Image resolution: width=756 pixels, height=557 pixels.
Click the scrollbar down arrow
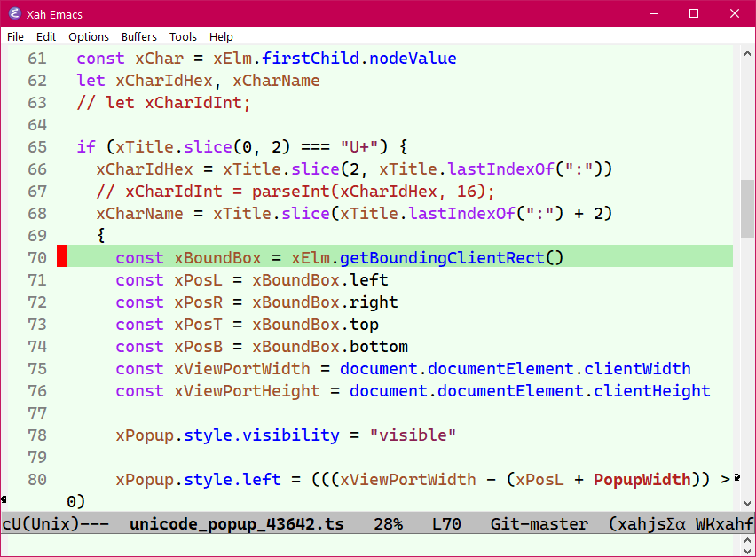click(x=747, y=503)
